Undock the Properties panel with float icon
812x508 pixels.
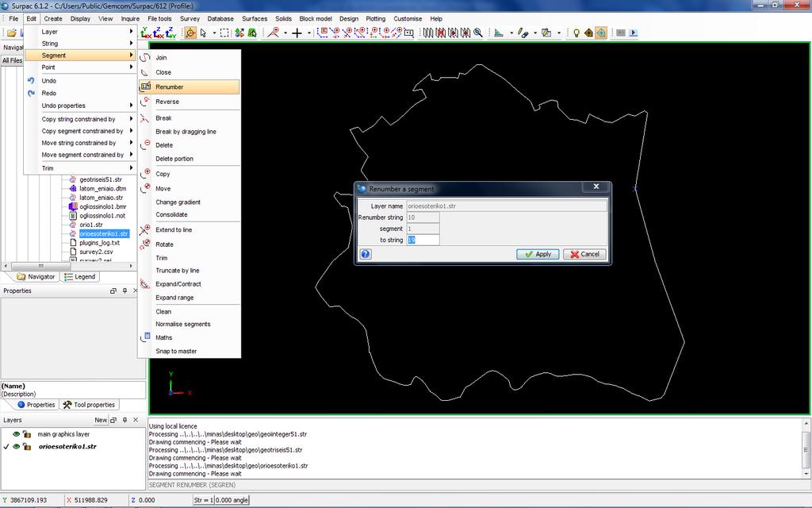(113, 291)
